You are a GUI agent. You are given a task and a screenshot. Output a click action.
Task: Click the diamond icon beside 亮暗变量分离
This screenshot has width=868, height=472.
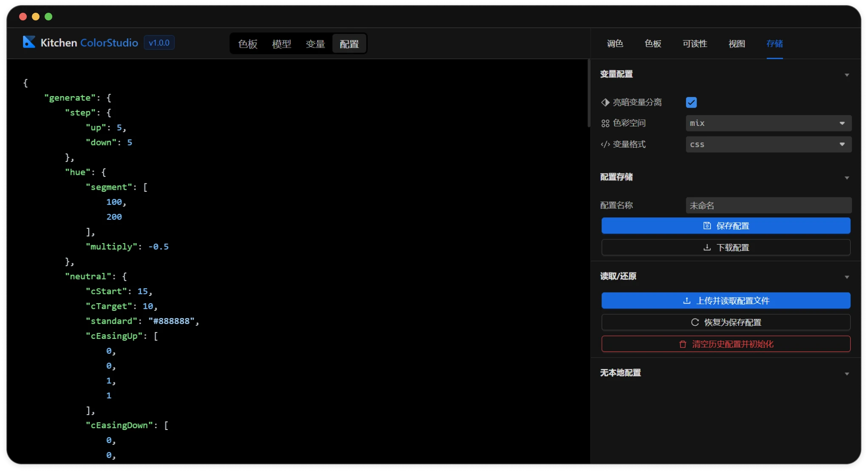[605, 102]
